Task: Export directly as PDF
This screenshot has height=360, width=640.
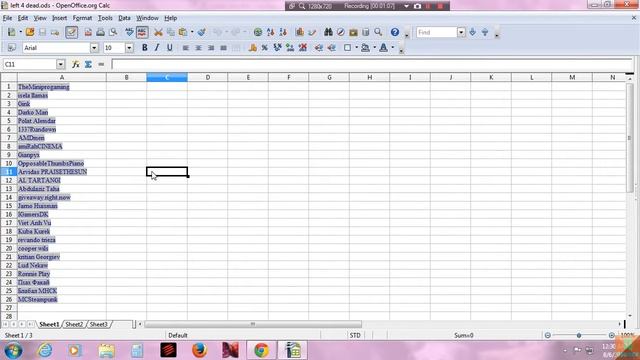Action: click(x=88, y=32)
